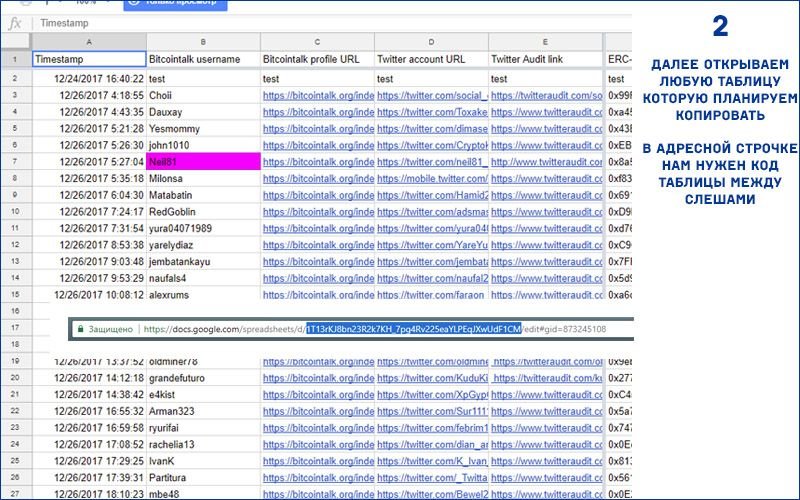Open the mobile.twitter.com link in Milonsa row
The height and width of the screenshot is (500, 800).
pos(432,179)
